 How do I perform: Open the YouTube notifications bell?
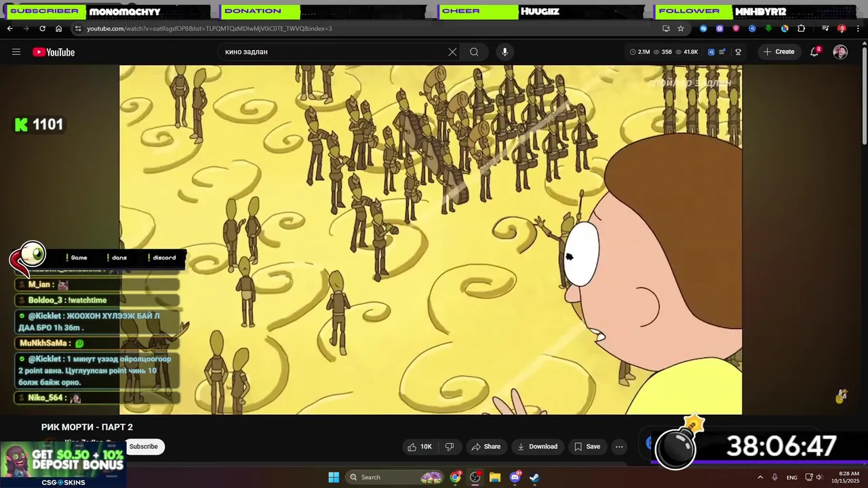click(x=815, y=52)
